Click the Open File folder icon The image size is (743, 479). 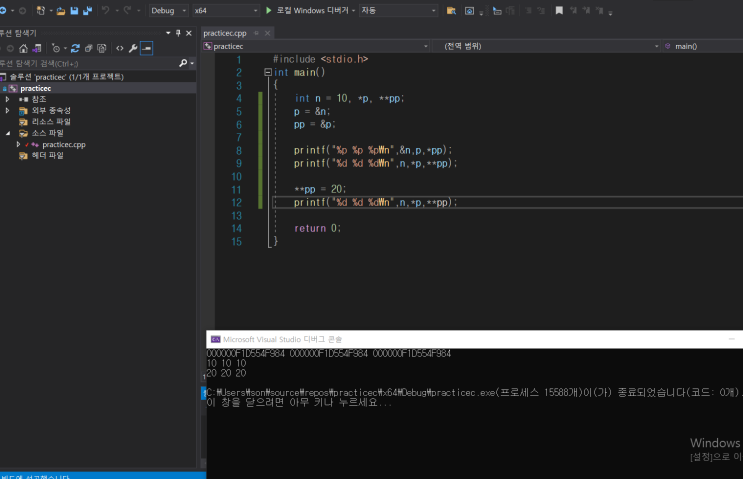[x=61, y=11]
